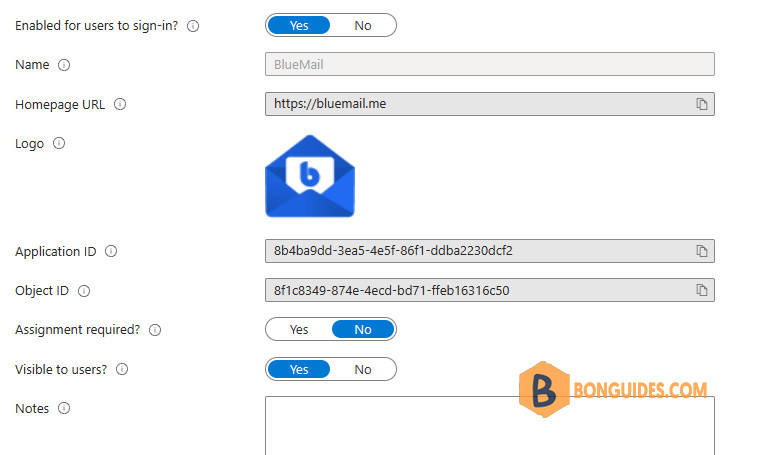
Task: Set Enabled for users to sign-in to No
Action: pyautogui.click(x=363, y=25)
